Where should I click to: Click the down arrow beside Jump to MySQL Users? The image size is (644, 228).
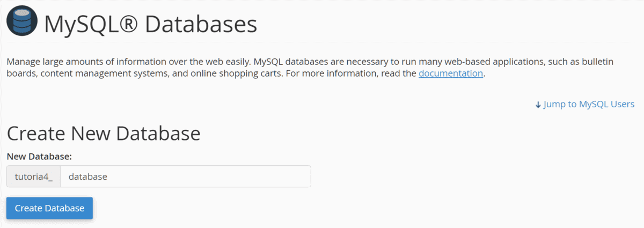pyautogui.click(x=538, y=105)
